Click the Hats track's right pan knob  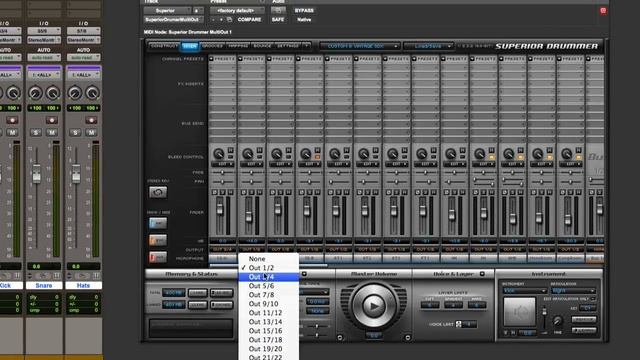[92, 93]
